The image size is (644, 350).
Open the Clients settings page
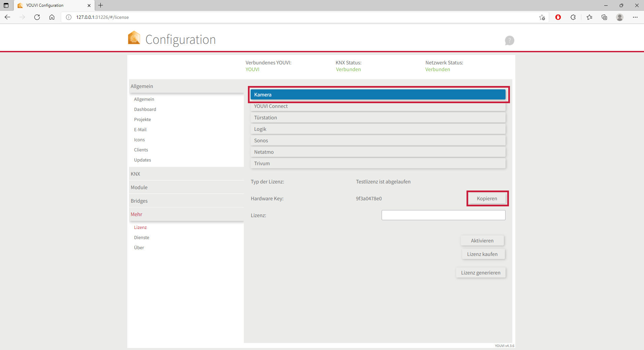[x=141, y=150]
